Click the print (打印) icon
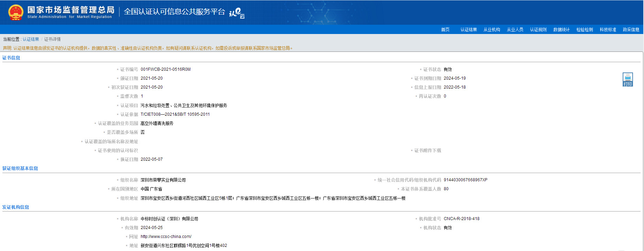 tap(627, 80)
